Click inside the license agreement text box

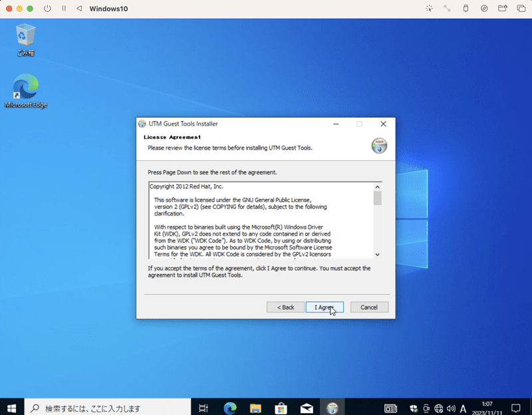point(261,221)
